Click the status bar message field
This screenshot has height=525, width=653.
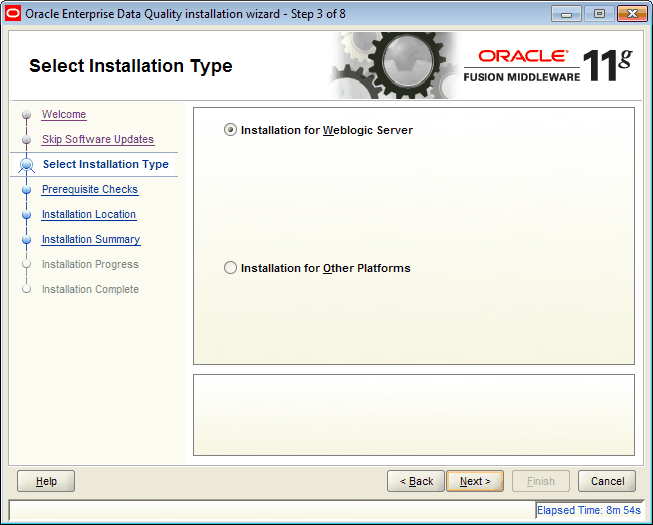coord(272,510)
